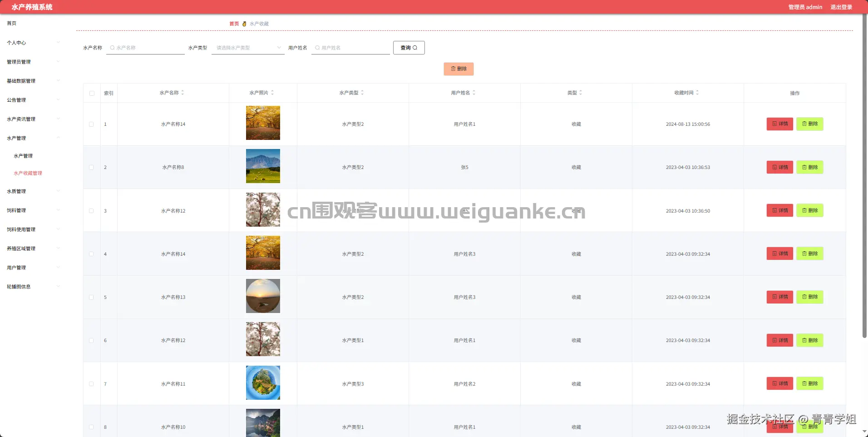The image size is (868, 437).
Task: Sort by 水产类型 column arrows
Action: 362,93
